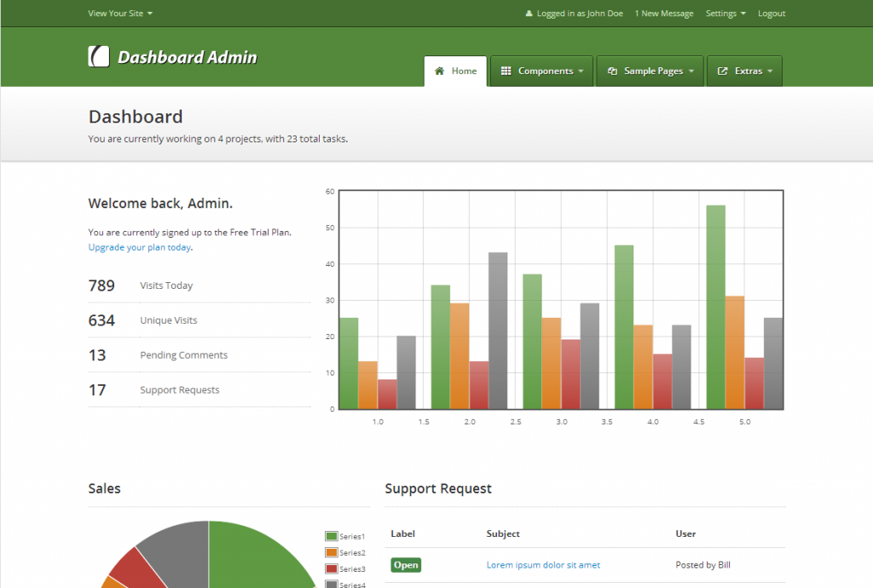This screenshot has height=588, width=873.
Task: Click the home icon in Home tab
Action: coord(440,72)
